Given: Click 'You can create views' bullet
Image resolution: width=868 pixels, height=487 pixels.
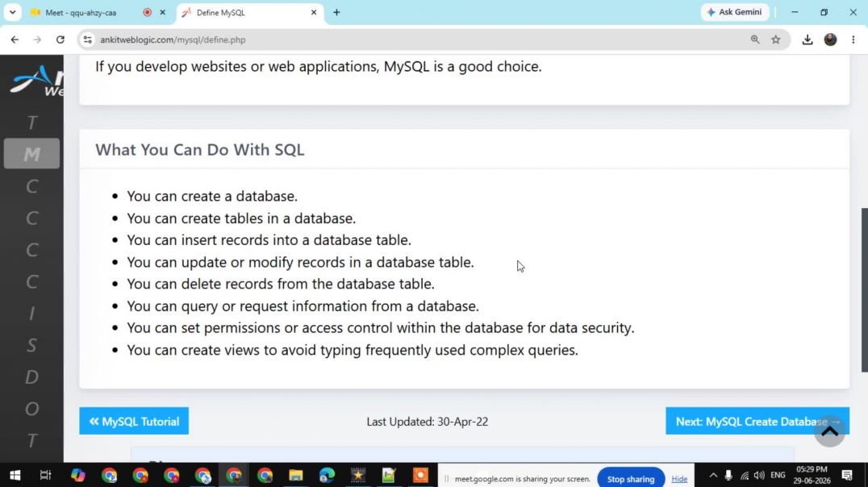Looking at the screenshot, I should (353, 350).
